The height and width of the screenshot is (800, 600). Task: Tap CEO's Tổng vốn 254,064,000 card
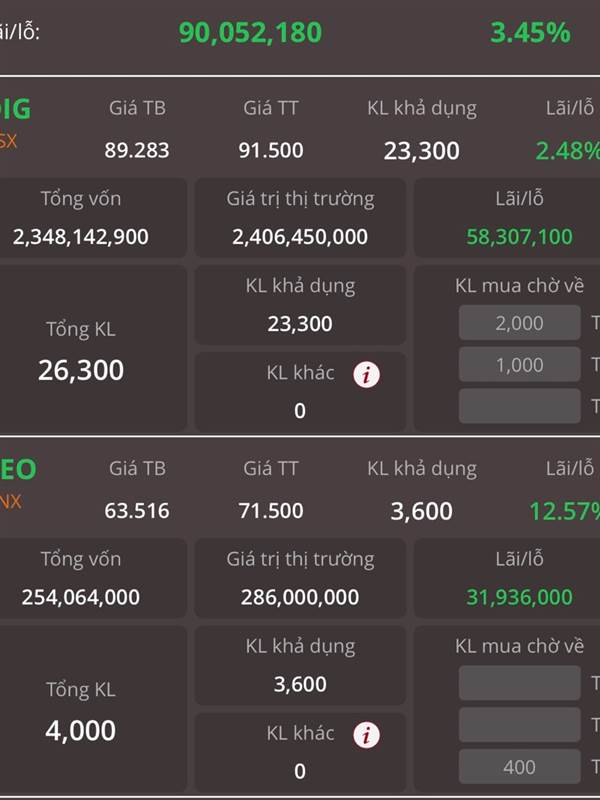(81, 578)
